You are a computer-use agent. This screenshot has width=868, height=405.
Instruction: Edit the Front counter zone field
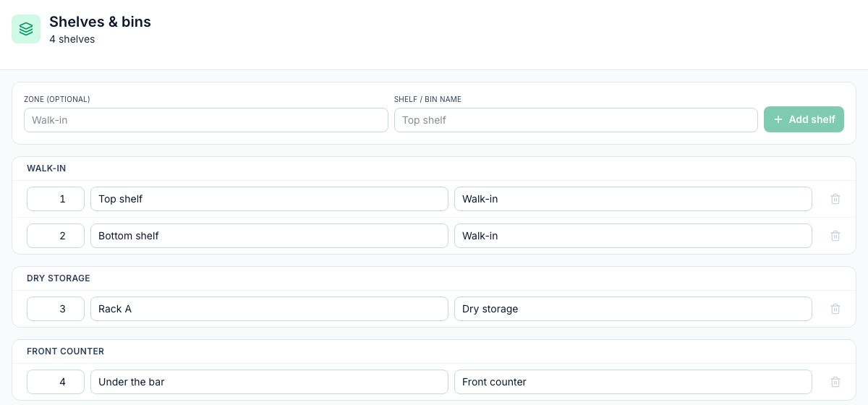[633, 382]
